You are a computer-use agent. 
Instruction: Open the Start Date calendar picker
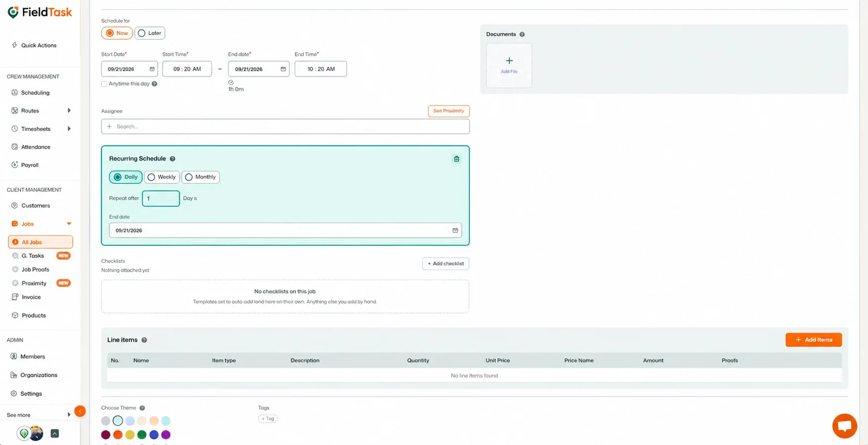(152, 69)
